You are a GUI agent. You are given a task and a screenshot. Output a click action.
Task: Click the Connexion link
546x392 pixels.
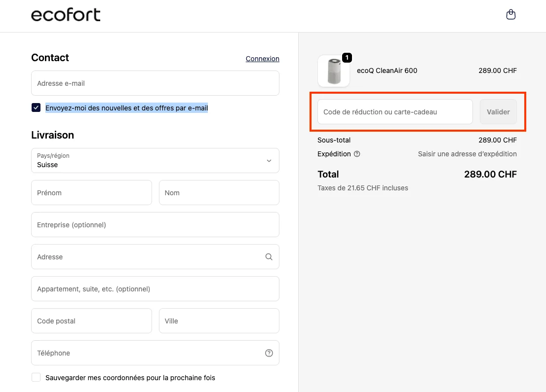coord(262,59)
